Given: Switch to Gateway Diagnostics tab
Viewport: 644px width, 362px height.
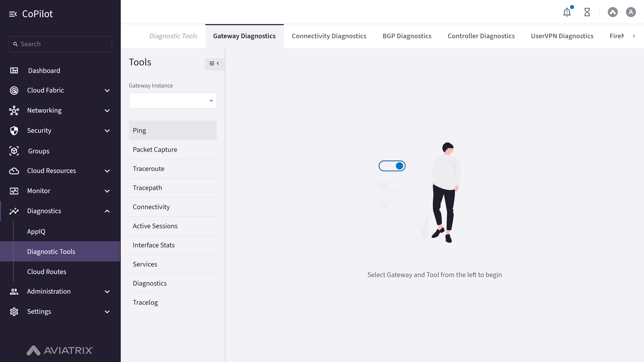Looking at the screenshot, I should [244, 36].
